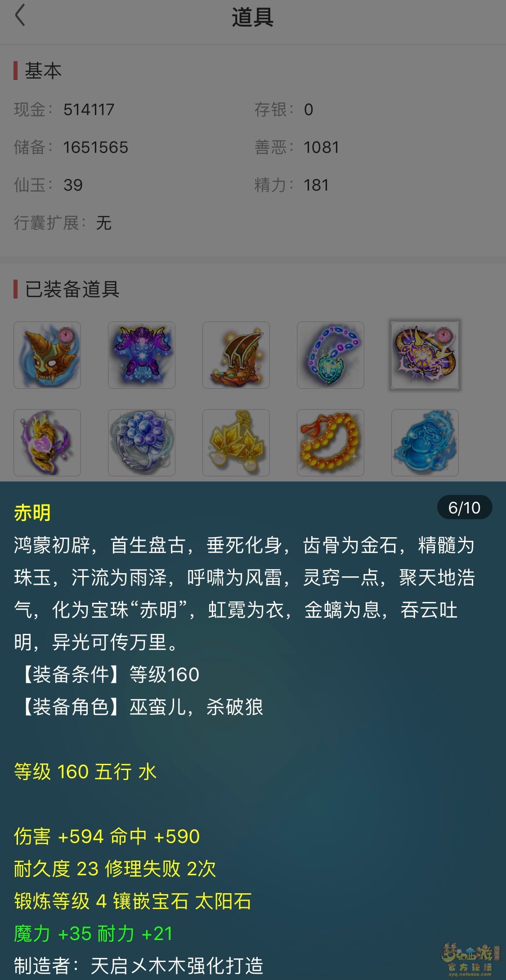Select the purple armor equipment icon
Image resolution: width=506 pixels, height=980 pixels.
tap(142, 355)
